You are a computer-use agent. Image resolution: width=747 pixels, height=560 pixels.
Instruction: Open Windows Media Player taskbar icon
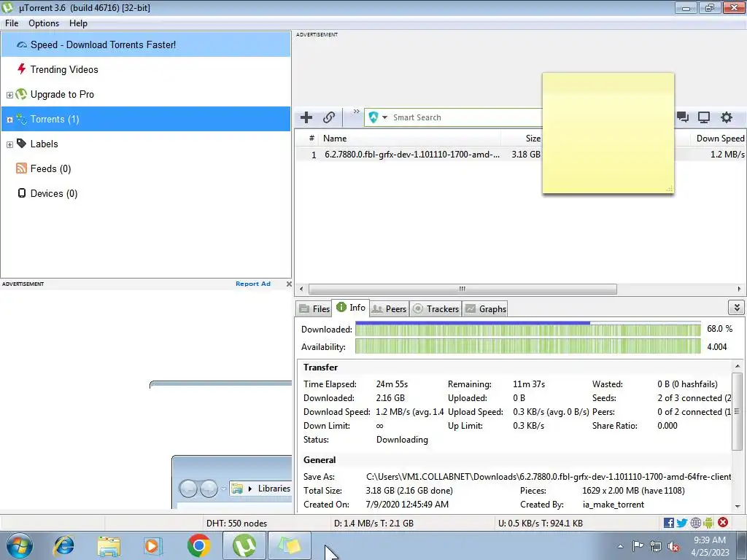[x=153, y=545]
